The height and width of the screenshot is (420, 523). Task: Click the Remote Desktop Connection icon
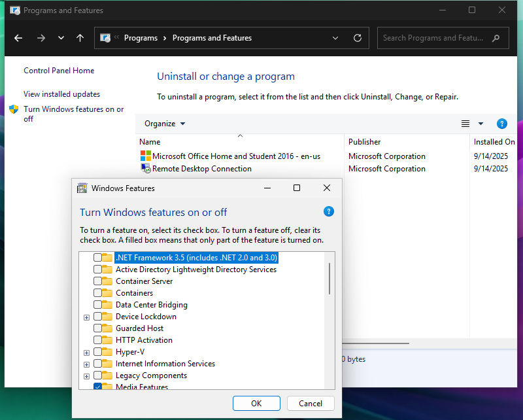pos(145,168)
